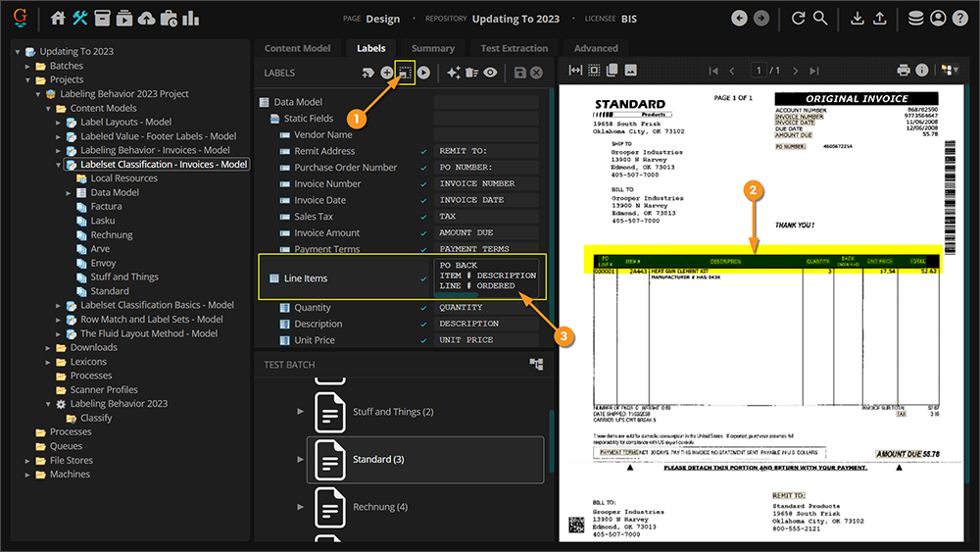
Task: Open the search magnifier in top bar
Action: (820, 18)
